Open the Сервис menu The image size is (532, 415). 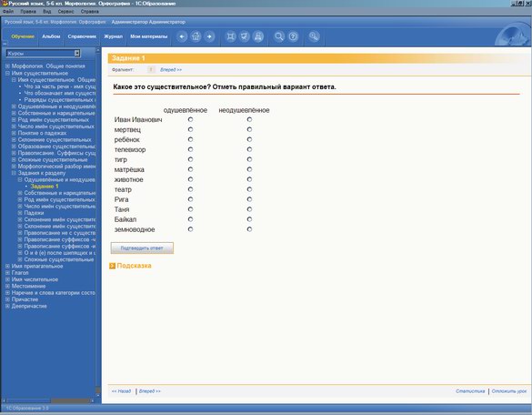(65, 12)
